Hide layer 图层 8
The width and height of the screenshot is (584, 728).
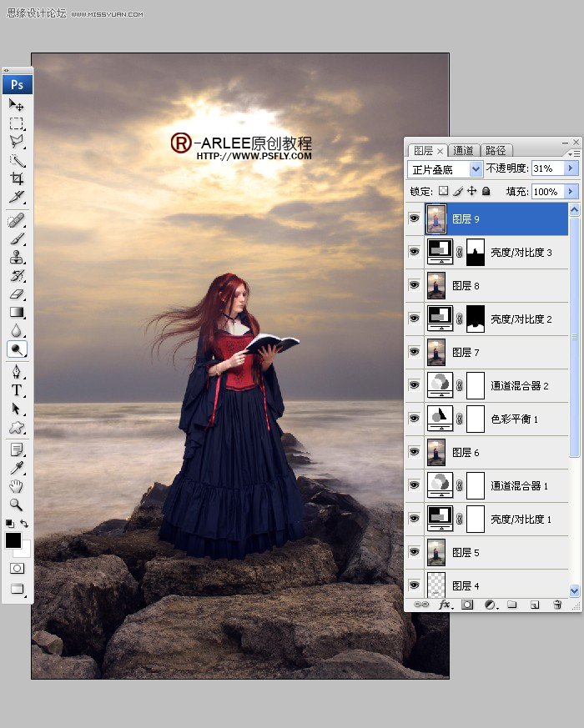point(414,285)
